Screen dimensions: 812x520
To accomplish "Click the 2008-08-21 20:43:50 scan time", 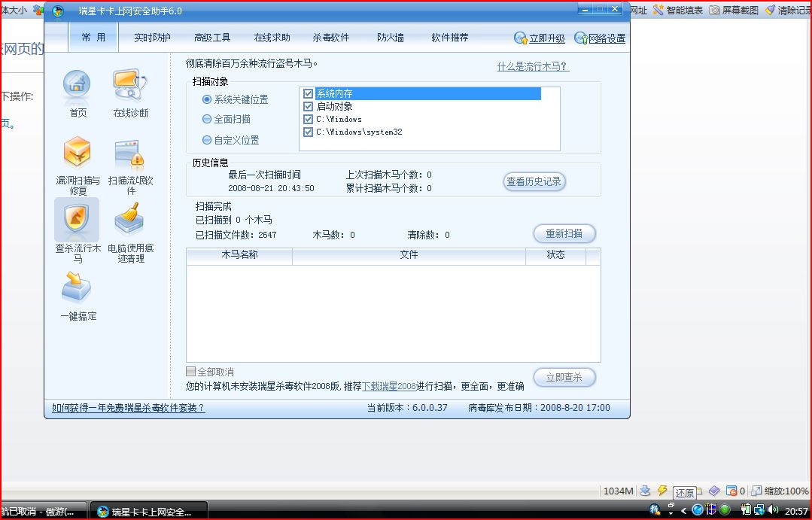I will [x=271, y=188].
